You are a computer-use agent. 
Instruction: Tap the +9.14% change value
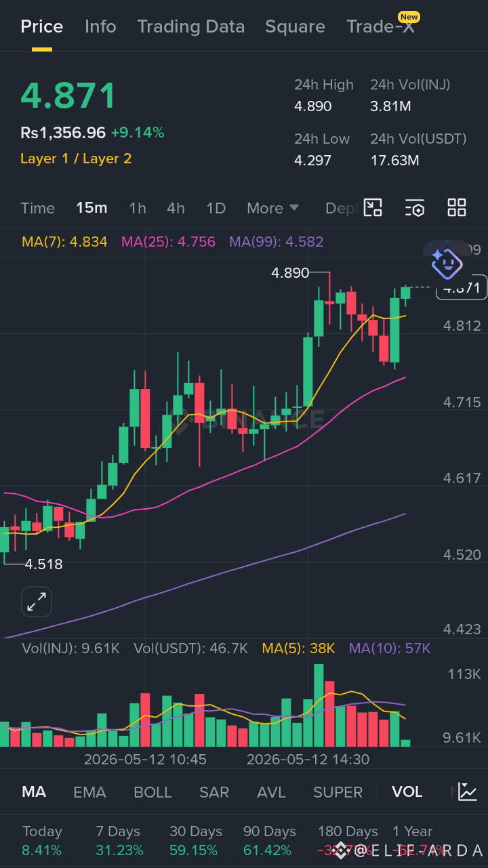138,133
